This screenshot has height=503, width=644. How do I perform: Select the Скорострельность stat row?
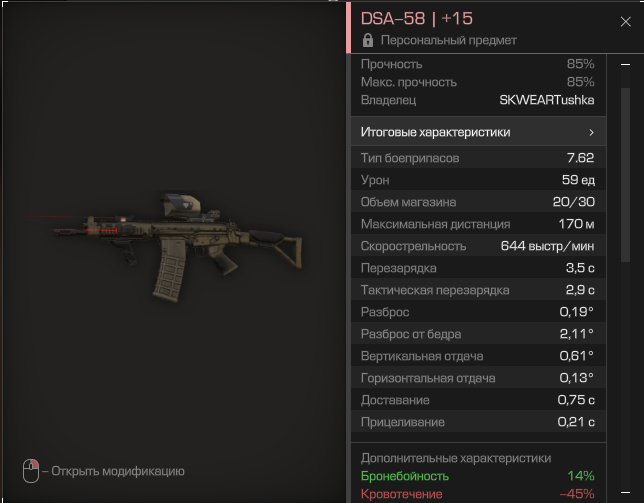click(x=478, y=246)
